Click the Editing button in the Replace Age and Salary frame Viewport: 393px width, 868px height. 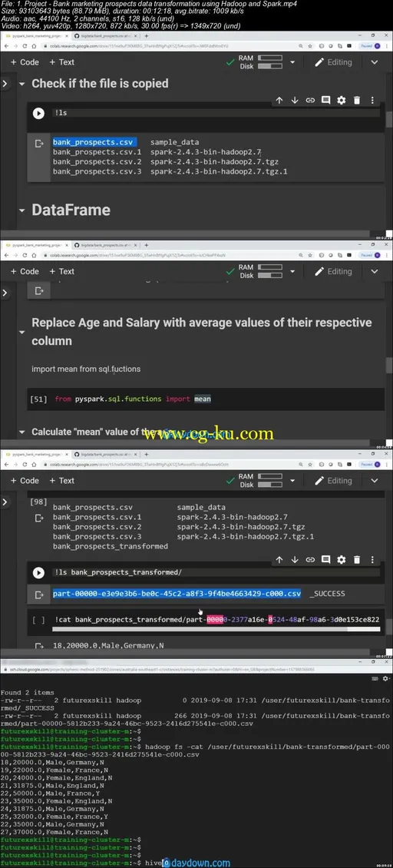point(333,271)
